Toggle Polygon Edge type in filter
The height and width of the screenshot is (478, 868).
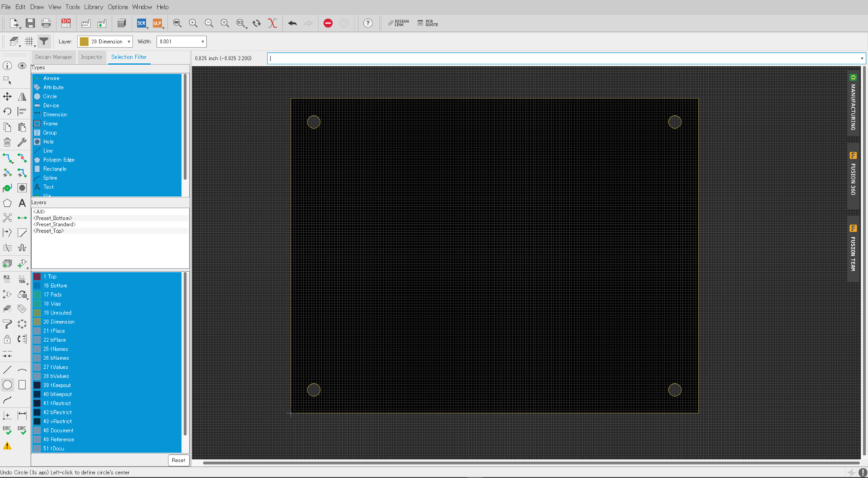tap(106, 160)
